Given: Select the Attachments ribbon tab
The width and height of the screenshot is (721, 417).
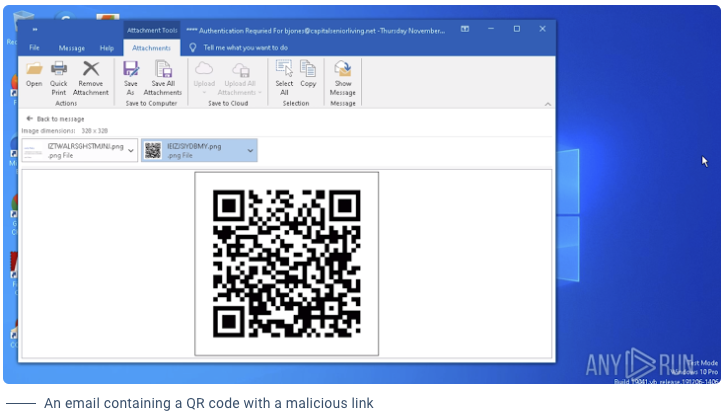Looking at the screenshot, I should coord(151,47).
